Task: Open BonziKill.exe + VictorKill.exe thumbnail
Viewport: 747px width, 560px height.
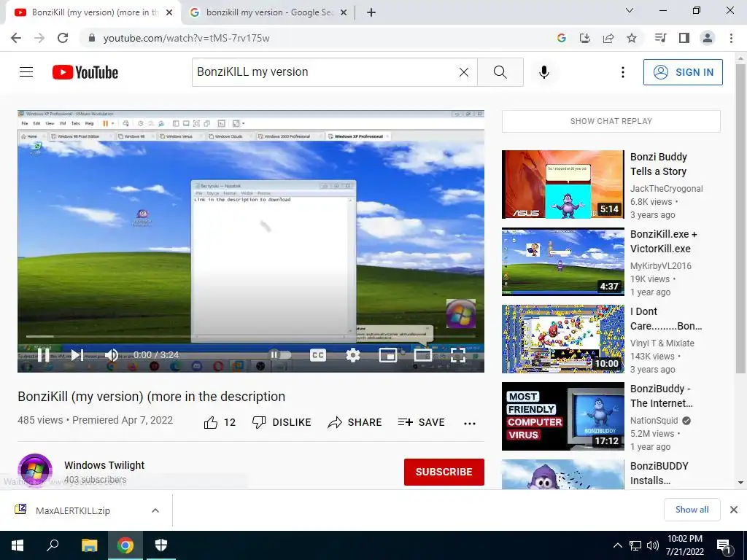Action: [562, 262]
